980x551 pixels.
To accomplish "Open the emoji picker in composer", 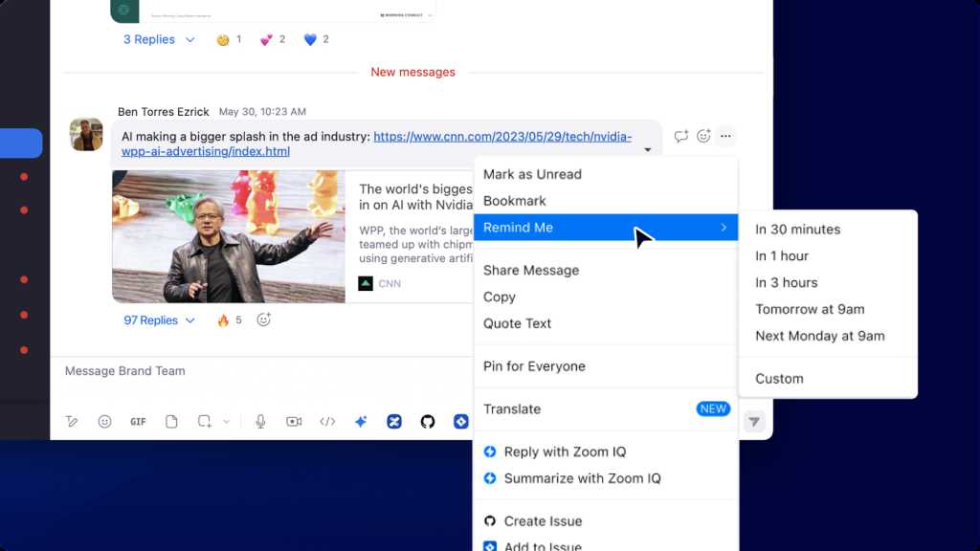I will 105,422.
